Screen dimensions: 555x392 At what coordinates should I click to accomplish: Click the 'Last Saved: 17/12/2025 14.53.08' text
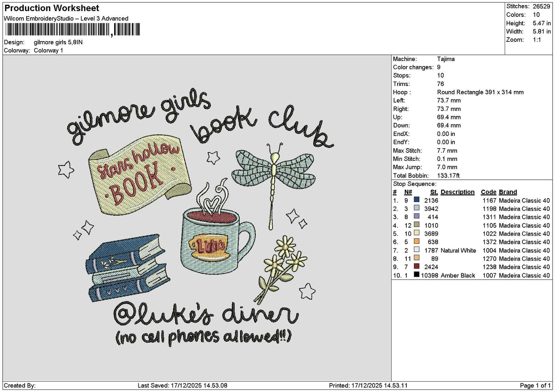(x=182, y=385)
